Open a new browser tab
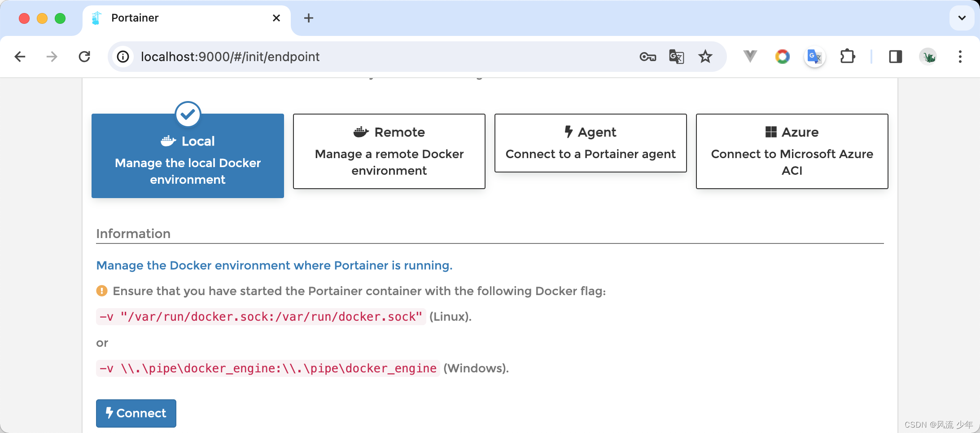Viewport: 980px width, 433px height. click(x=308, y=18)
